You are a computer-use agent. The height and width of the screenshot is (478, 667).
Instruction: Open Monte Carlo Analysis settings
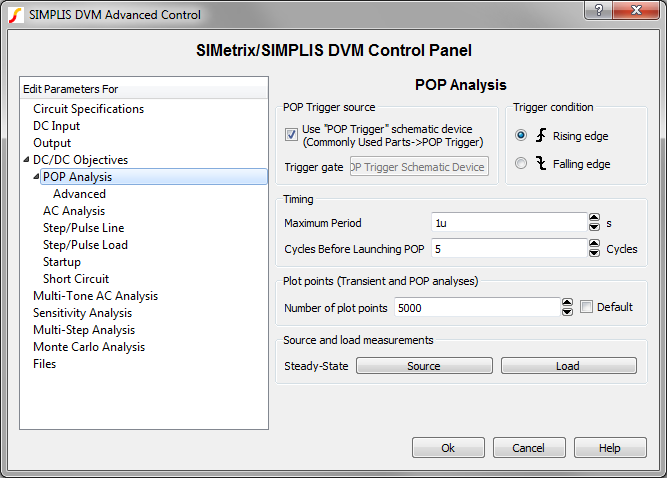88,347
